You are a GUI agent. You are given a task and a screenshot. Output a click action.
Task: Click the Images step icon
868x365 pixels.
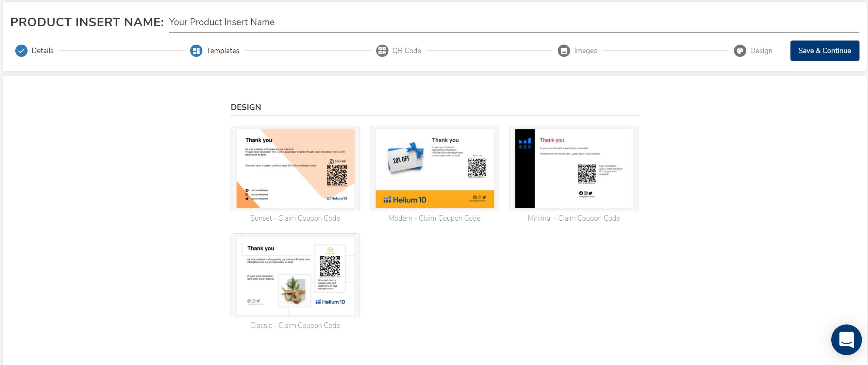pyautogui.click(x=564, y=51)
